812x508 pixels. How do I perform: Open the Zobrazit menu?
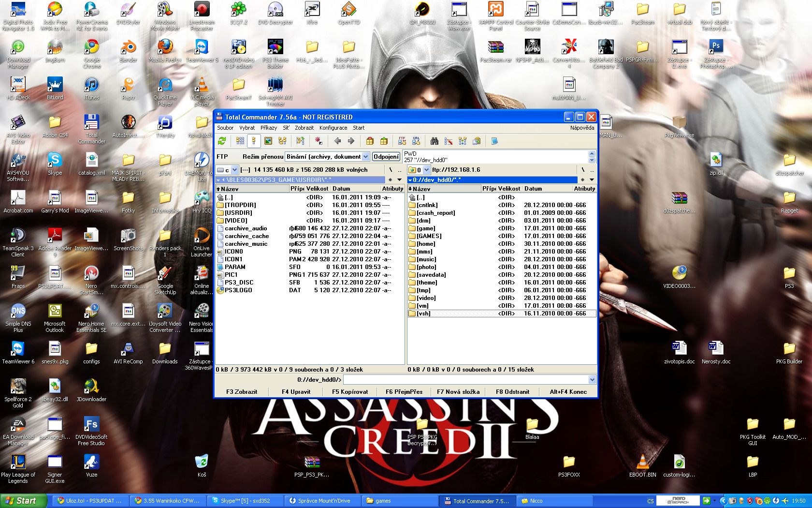point(304,128)
